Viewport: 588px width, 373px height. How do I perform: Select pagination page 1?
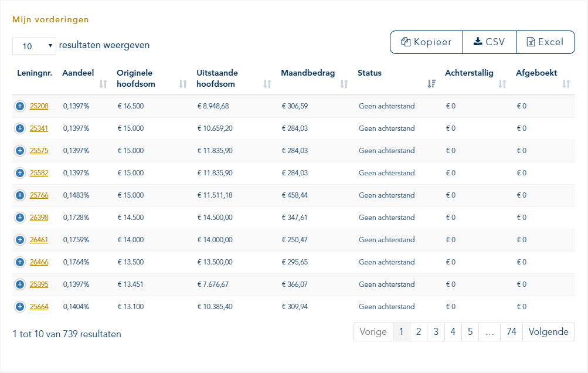pyautogui.click(x=401, y=332)
